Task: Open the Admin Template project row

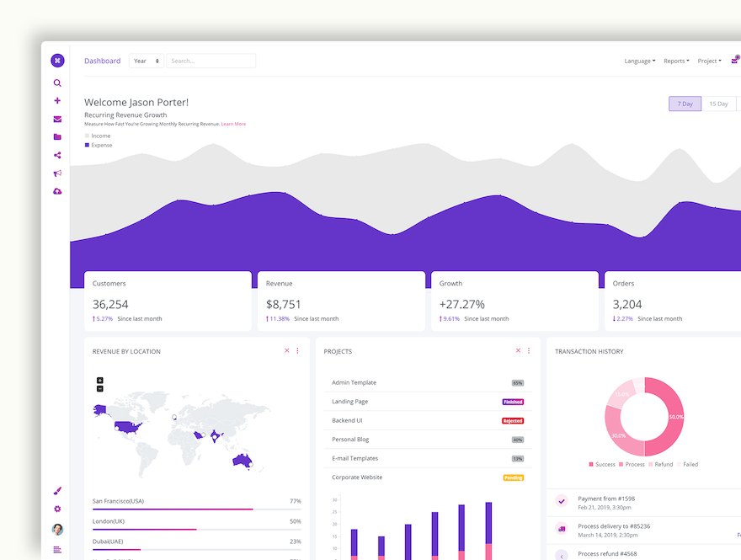Action: (428, 383)
